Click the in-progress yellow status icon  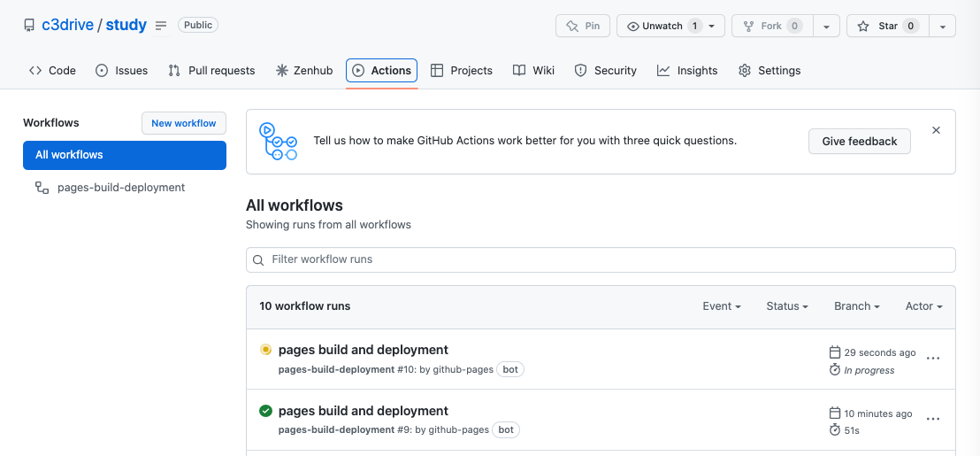tap(265, 350)
